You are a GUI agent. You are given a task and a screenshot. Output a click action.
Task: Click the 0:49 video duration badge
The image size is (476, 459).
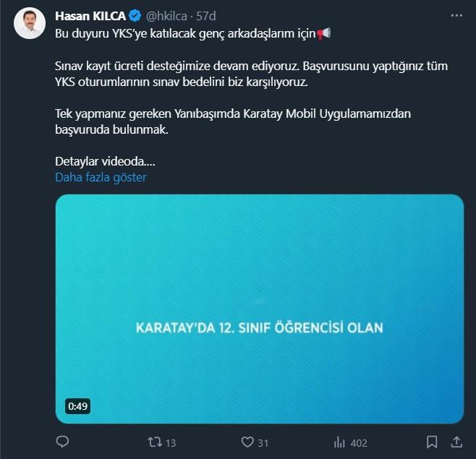click(x=77, y=406)
